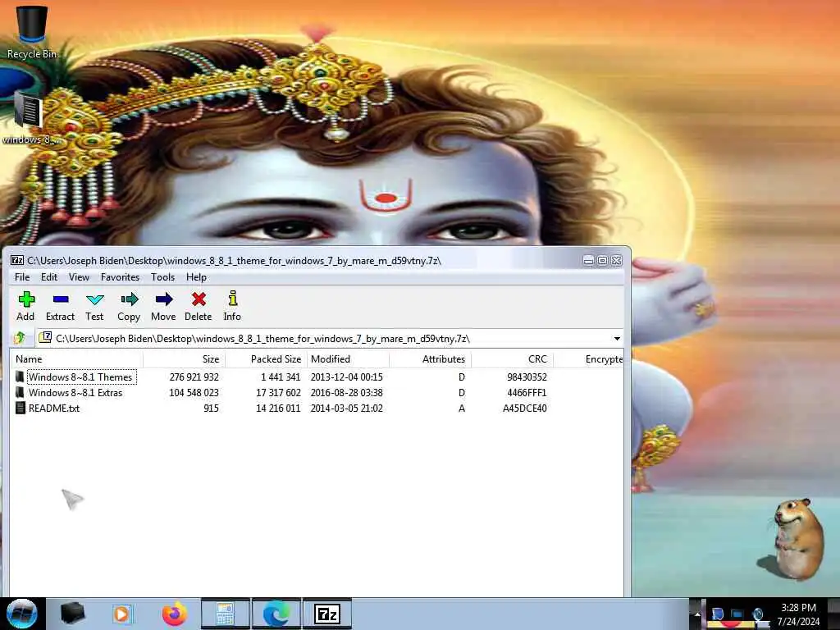
Task: Click the taskbar clock showing 3:28 PM
Action: coord(798,608)
